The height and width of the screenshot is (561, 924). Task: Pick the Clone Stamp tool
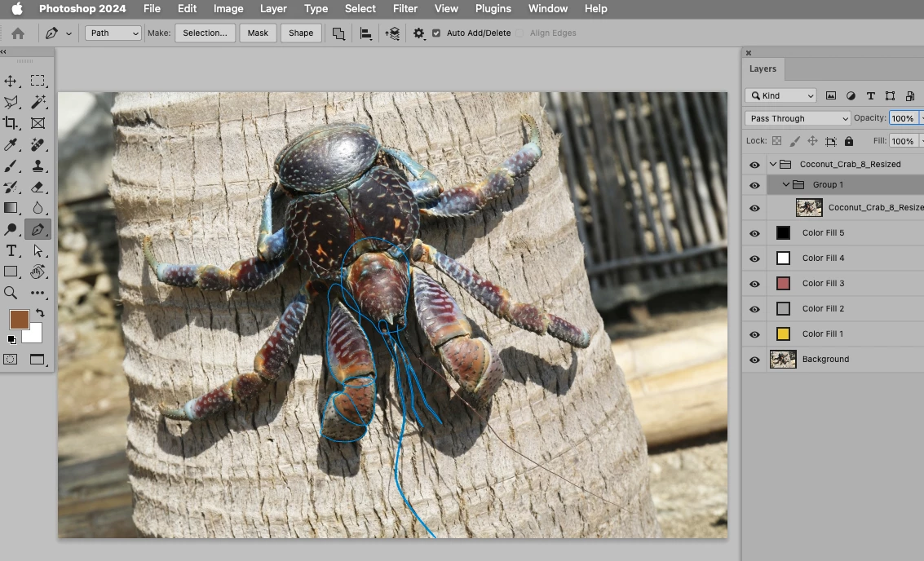click(38, 166)
